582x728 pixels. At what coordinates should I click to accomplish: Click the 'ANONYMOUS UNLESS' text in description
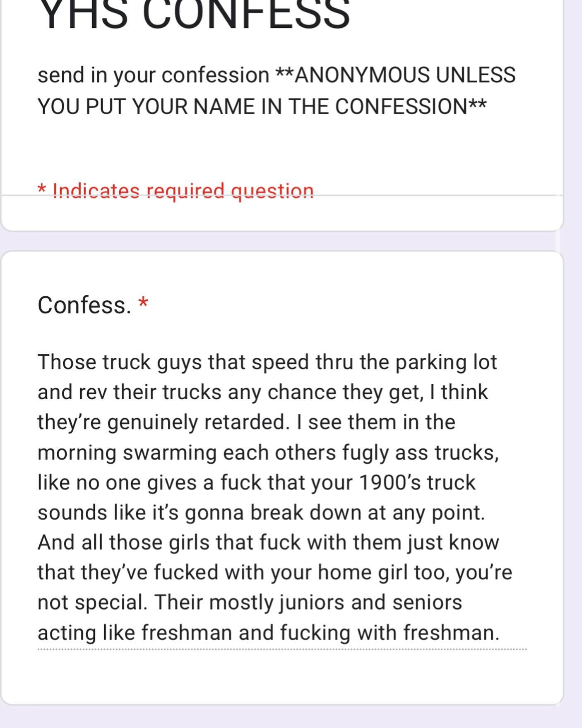click(405, 75)
